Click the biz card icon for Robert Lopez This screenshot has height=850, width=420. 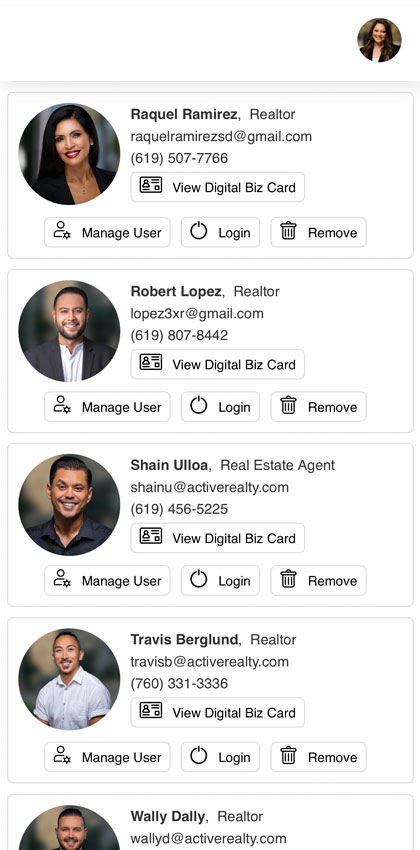coord(151,362)
